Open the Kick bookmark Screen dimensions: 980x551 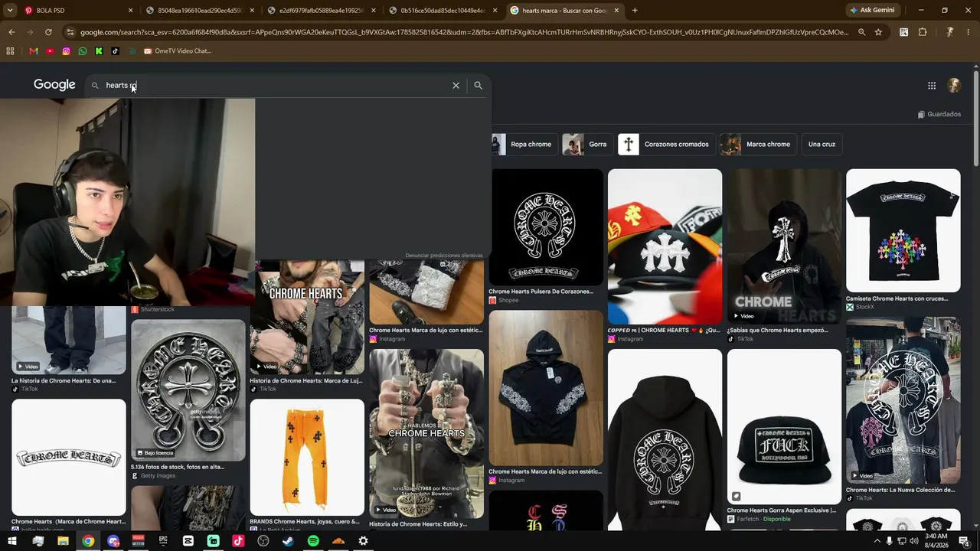click(x=99, y=51)
